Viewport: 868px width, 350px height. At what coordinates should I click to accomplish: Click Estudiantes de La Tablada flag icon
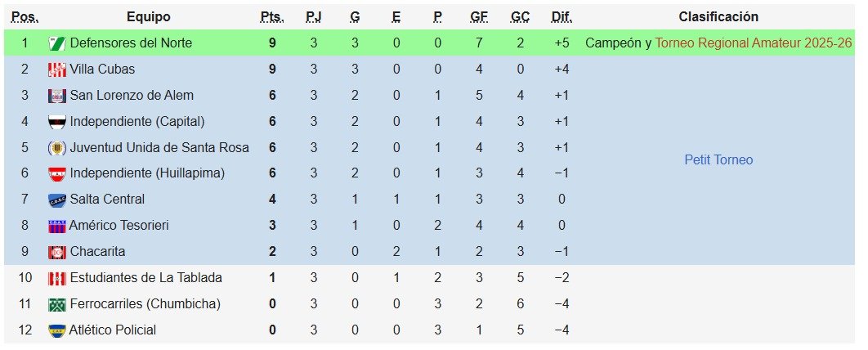point(57,277)
